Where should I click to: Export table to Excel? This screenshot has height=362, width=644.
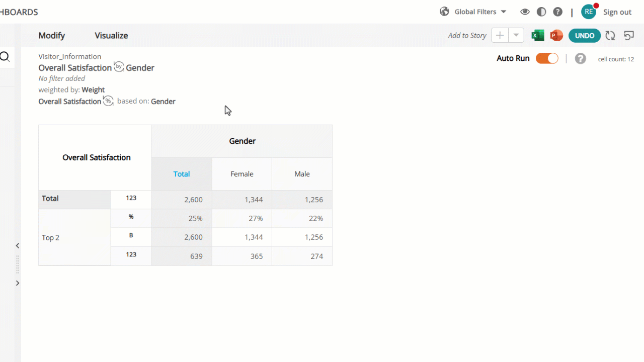point(538,36)
